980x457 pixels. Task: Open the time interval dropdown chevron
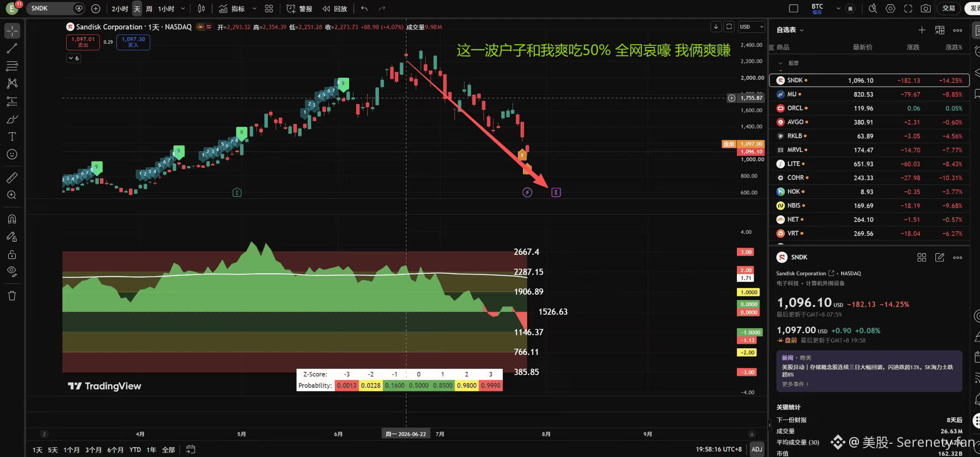183,9
